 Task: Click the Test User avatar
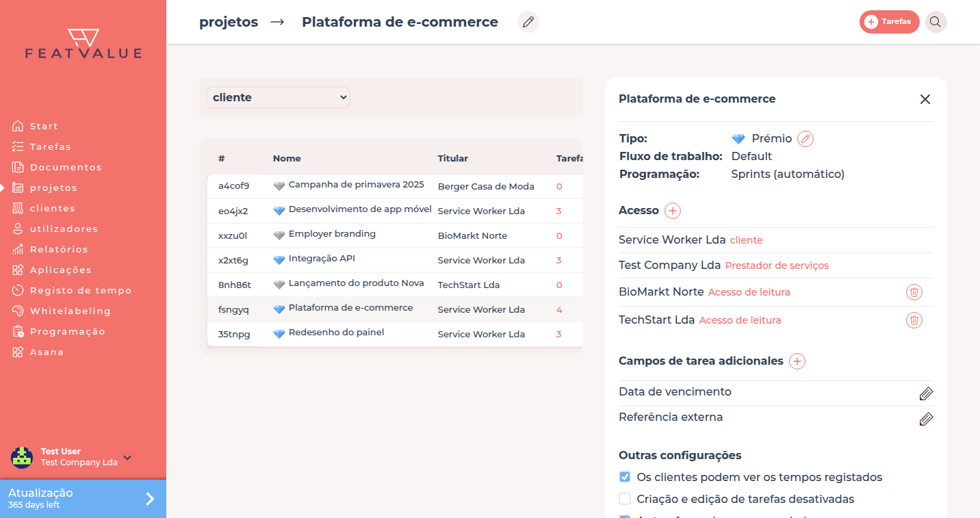(x=22, y=457)
